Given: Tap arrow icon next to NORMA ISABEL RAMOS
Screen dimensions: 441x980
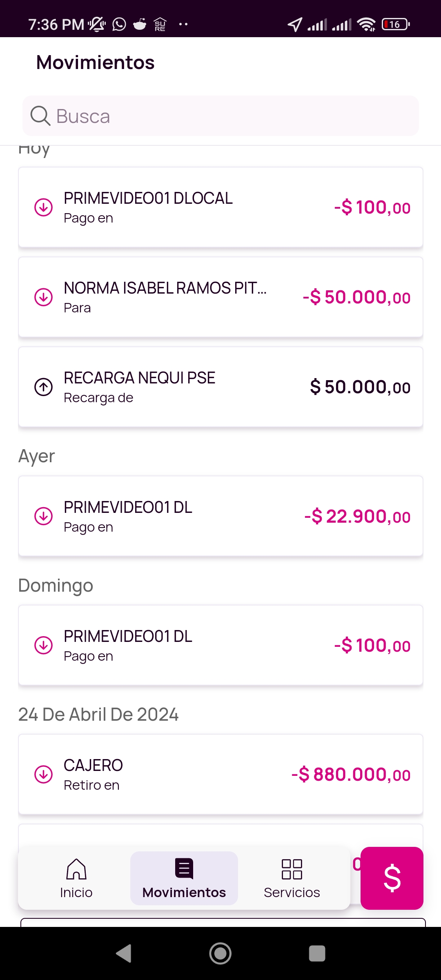Looking at the screenshot, I should (x=43, y=297).
